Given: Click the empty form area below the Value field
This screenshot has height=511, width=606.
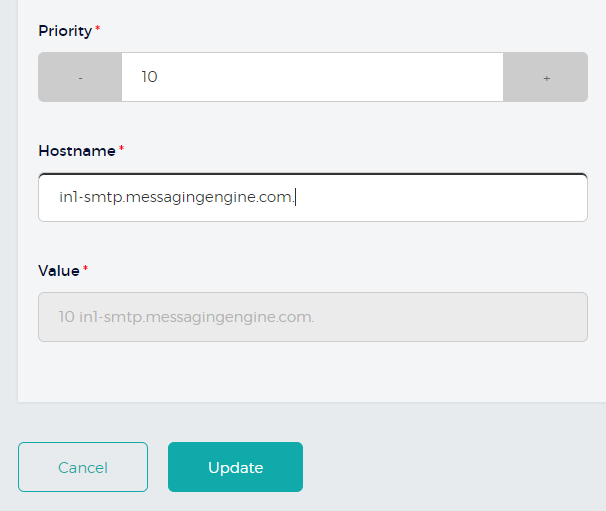Looking at the screenshot, I should 312,372.
